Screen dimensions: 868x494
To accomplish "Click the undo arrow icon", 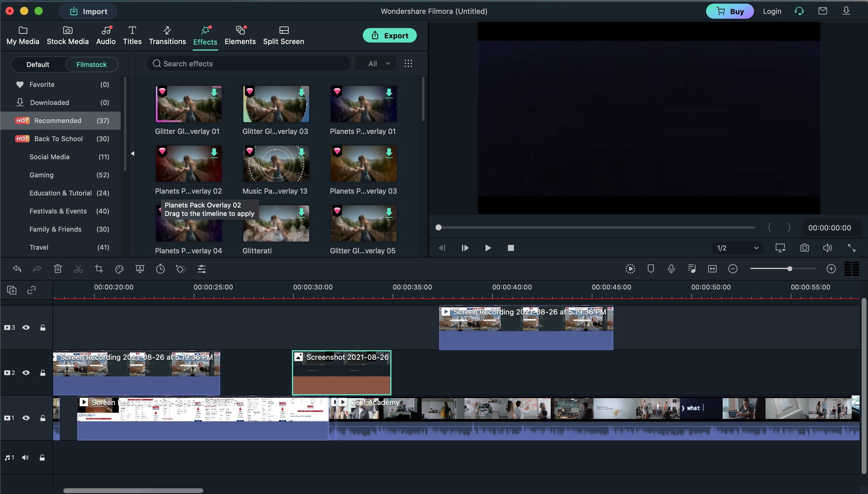I will 17,269.
